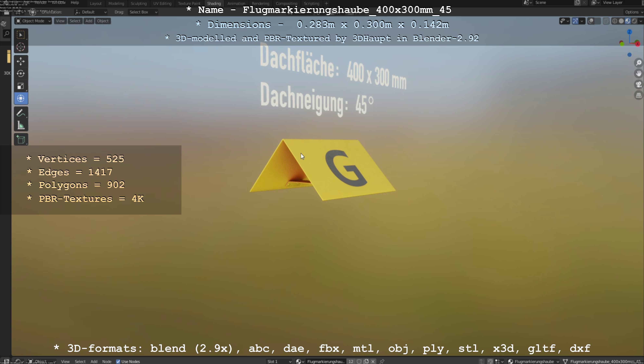Screen dimensions: 644x364
Task: Switch perspective/orthographic grid button
Action: (639, 95)
